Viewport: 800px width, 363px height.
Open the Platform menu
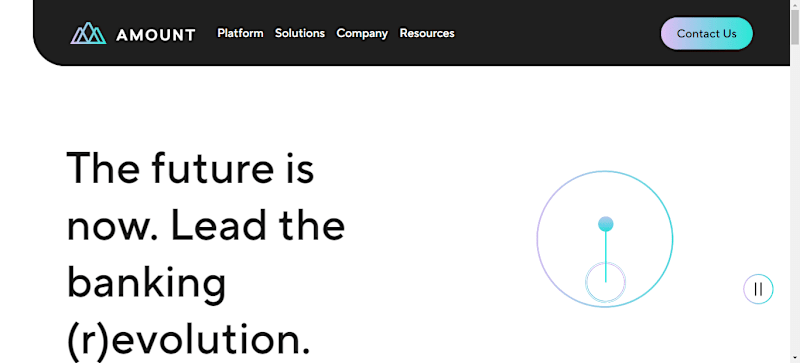240,33
